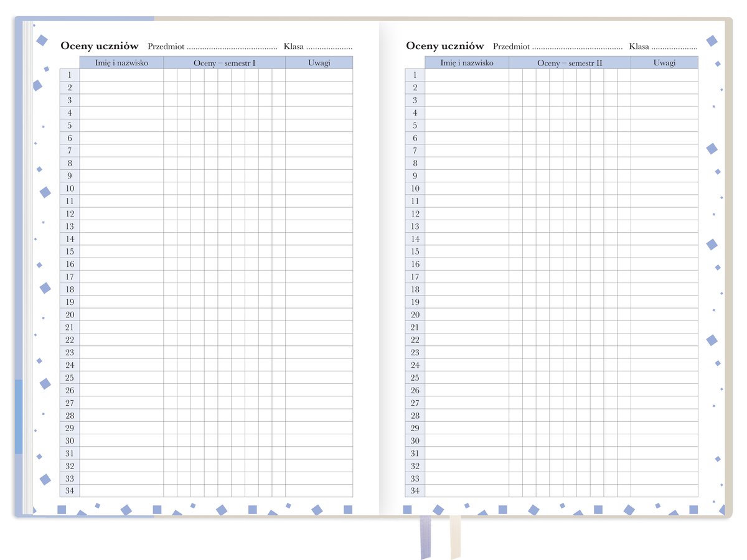Select the "Oceny – semestr I" column header
Image resolution: width=747 pixels, height=560 pixels.
[224, 63]
